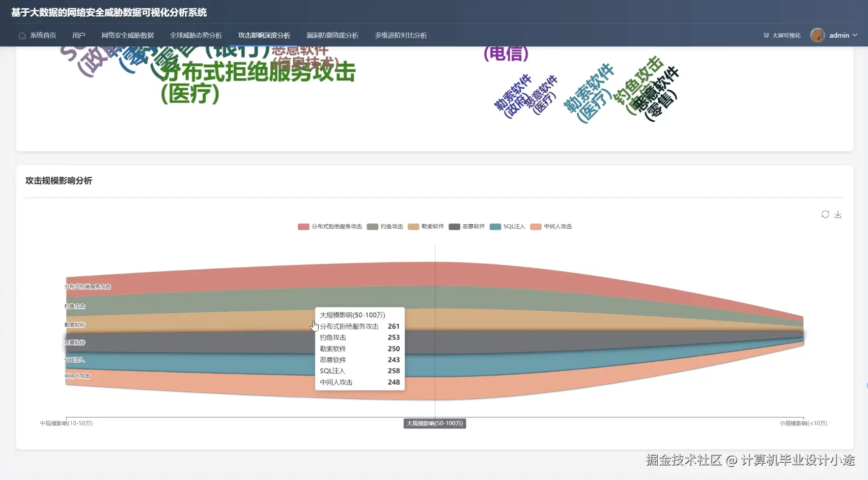Viewport: 868px width, 480px height.
Task: Click the system title 基于大数据的网络安全威胁数据可视化分析系统
Action: pyautogui.click(x=109, y=12)
